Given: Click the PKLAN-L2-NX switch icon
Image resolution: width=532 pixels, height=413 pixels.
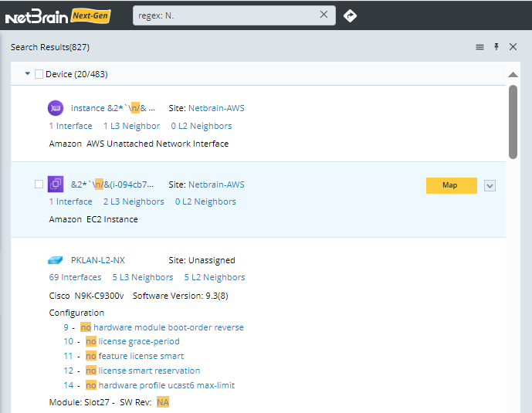Looking at the screenshot, I should (55, 260).
